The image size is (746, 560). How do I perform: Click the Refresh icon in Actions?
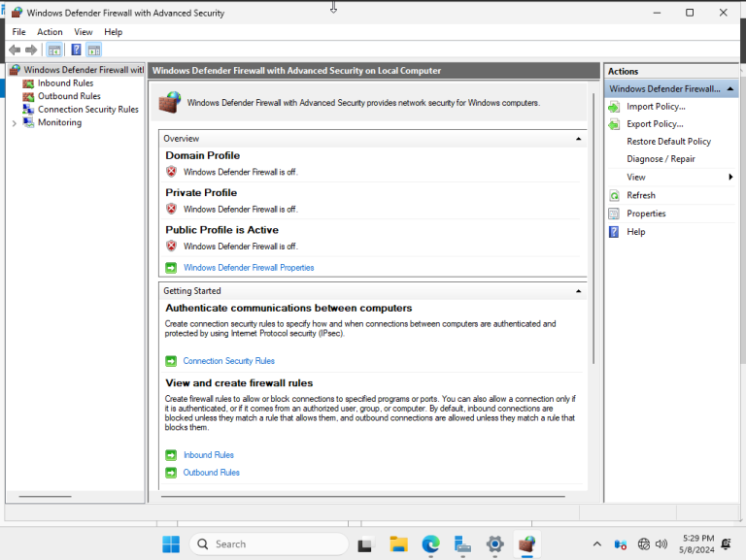(614, 196)
